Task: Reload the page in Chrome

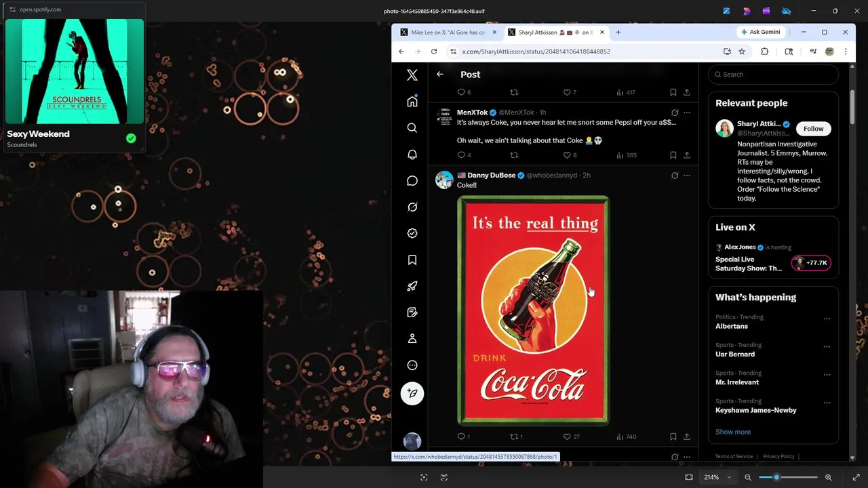Action: (x=434, y=52)
